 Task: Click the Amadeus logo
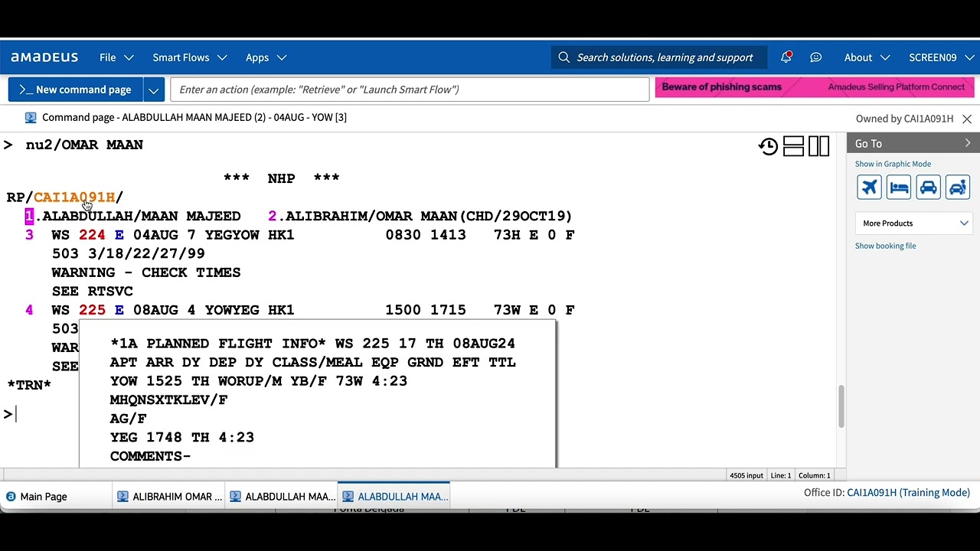[44, 57]
